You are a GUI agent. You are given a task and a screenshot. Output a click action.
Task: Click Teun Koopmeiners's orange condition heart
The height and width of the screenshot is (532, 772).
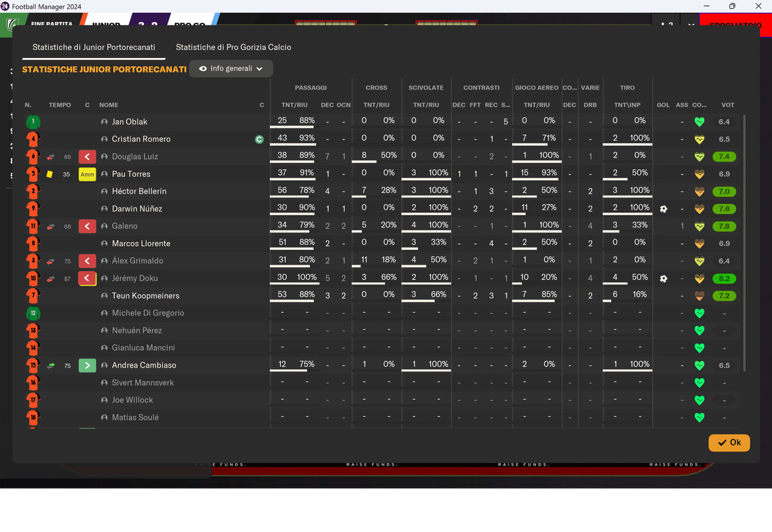[x=699, y=296]
